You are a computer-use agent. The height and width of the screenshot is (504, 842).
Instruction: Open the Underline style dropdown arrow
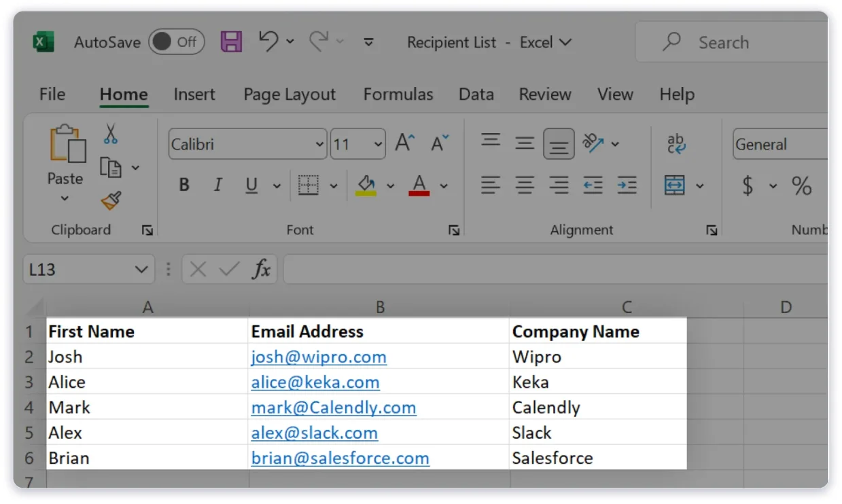(277, 185)
